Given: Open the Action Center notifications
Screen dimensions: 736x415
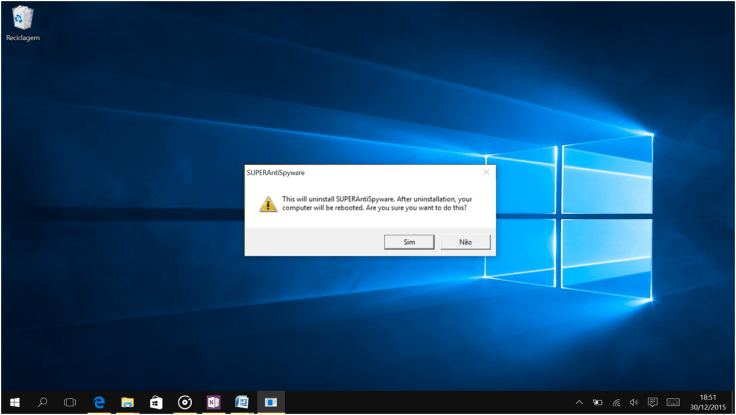Looking at the screenshot, I should pos(652,402).
